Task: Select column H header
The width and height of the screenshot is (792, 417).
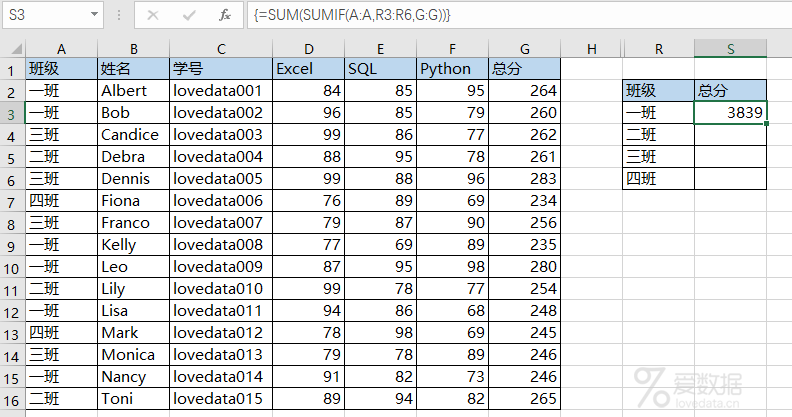Action: pyautogui.click(x=591, y=49)
